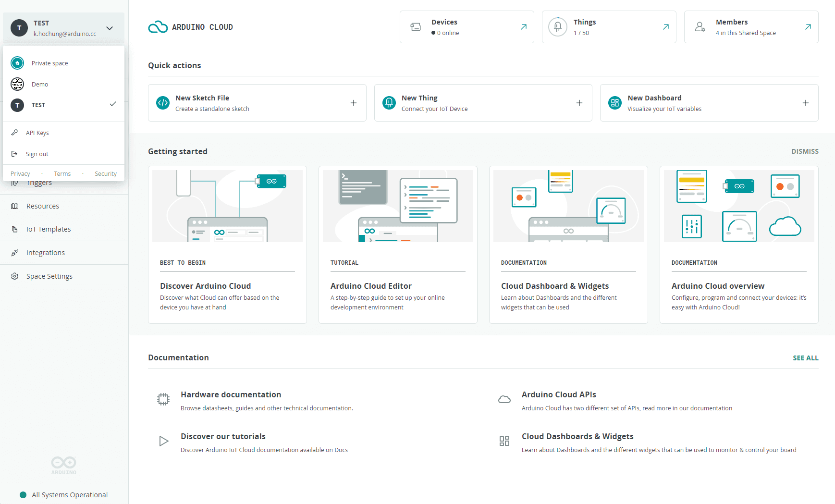Click the Discover our tutorials play icon
835x504 pixels.
tap(163, 441)
